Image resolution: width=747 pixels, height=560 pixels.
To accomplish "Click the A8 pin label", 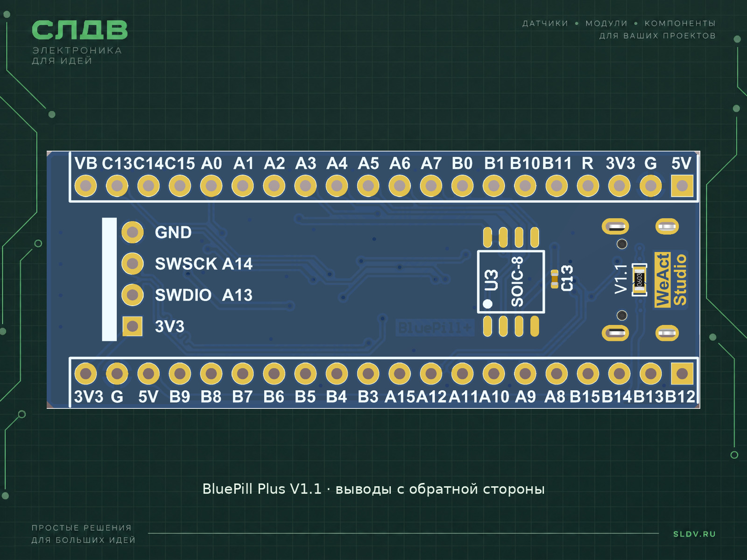I will [555, 397].
